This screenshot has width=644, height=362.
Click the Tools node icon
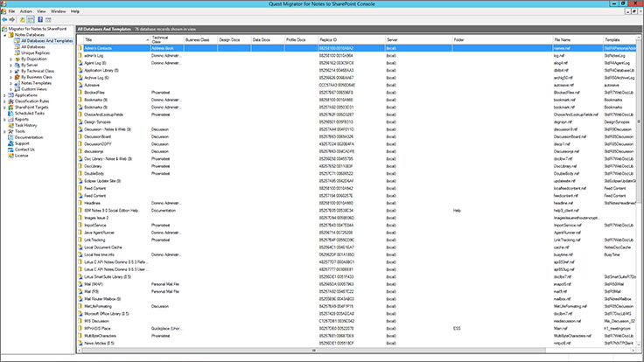point(11,131)
